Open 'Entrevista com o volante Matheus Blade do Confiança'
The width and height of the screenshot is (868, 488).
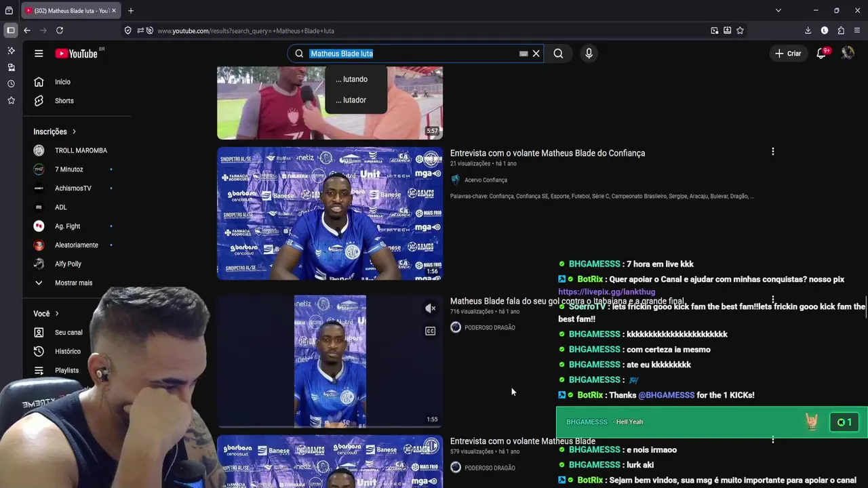(547, 153)
